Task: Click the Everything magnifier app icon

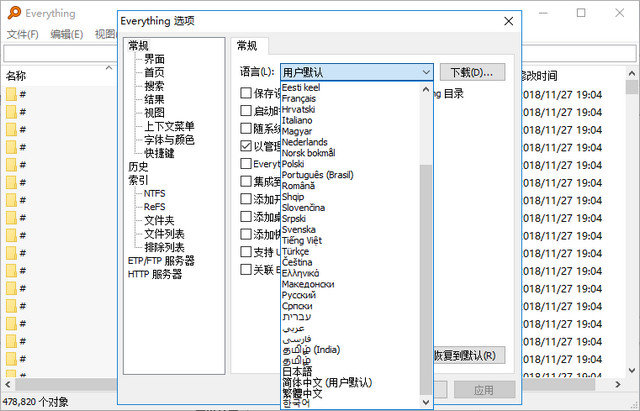Action: click(14, 12)
